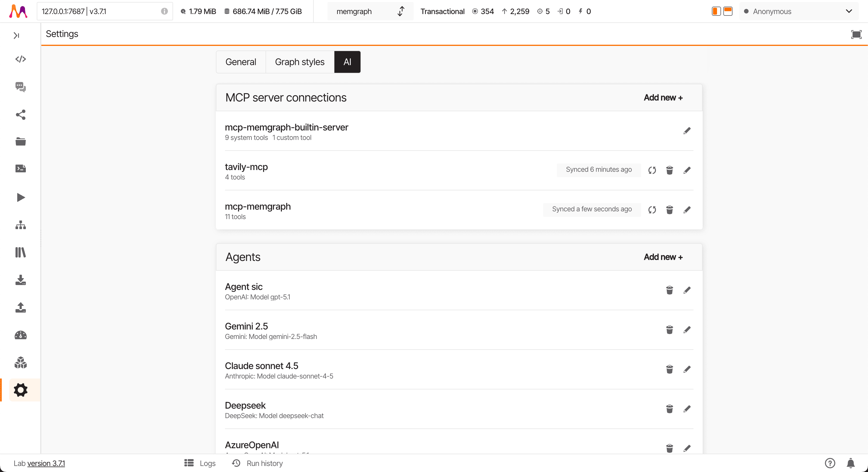Image resolution: width=868 pixels, height=472 pixels.
Task: Open the Graph Schema view
Action: click(21, 225)
